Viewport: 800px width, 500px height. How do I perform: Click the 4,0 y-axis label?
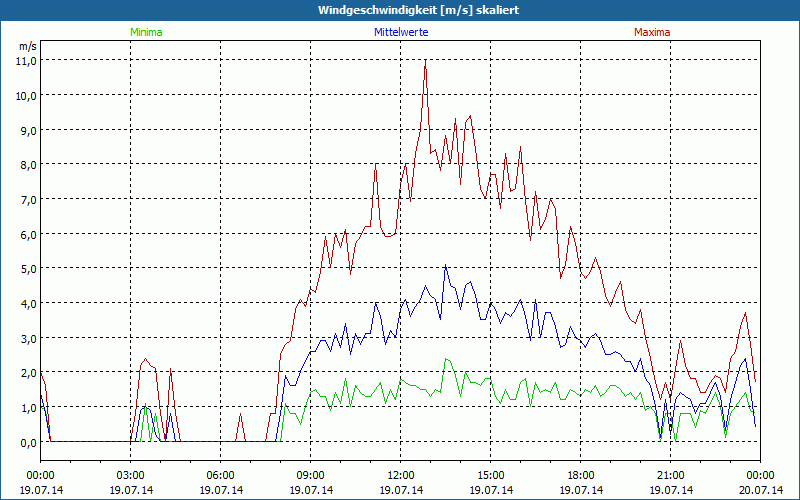click(x=30, y=304)
